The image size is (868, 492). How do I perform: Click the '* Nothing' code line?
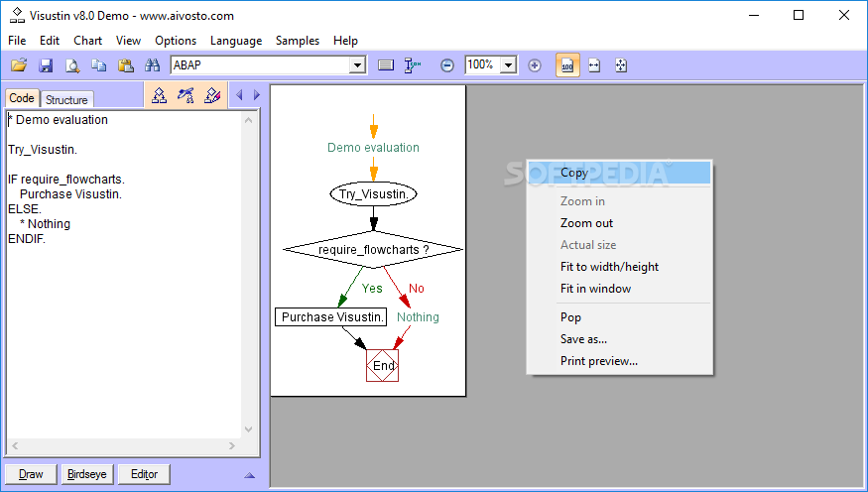coord(45,224)
